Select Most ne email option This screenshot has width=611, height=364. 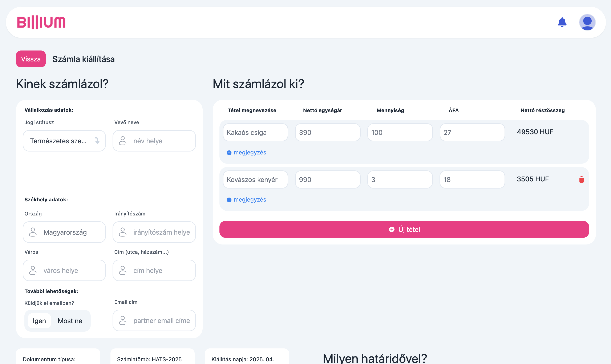click(70, 321)
